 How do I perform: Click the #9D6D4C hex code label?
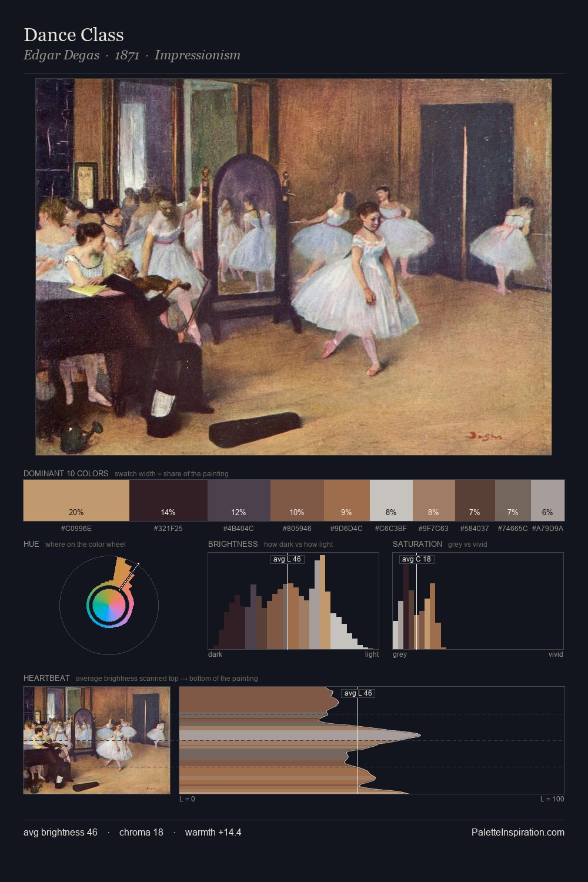click(x=347, y=529)
